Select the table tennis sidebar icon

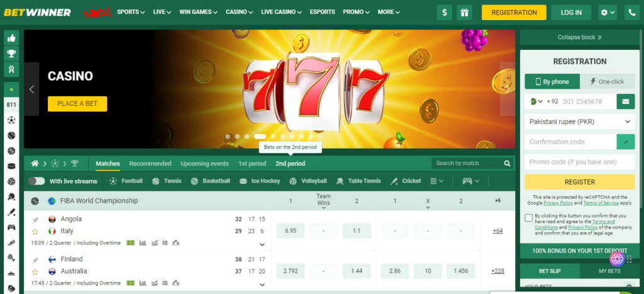click(11, 196)
